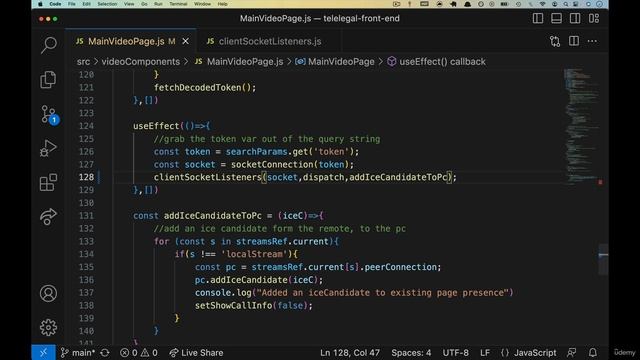Open the Window menu
Screen dimensions: 640x360
202,4
